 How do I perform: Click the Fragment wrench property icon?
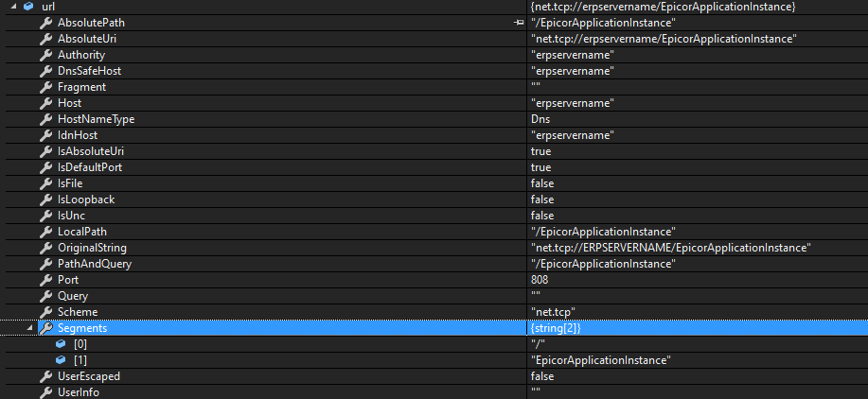click(x=46, y=87)
